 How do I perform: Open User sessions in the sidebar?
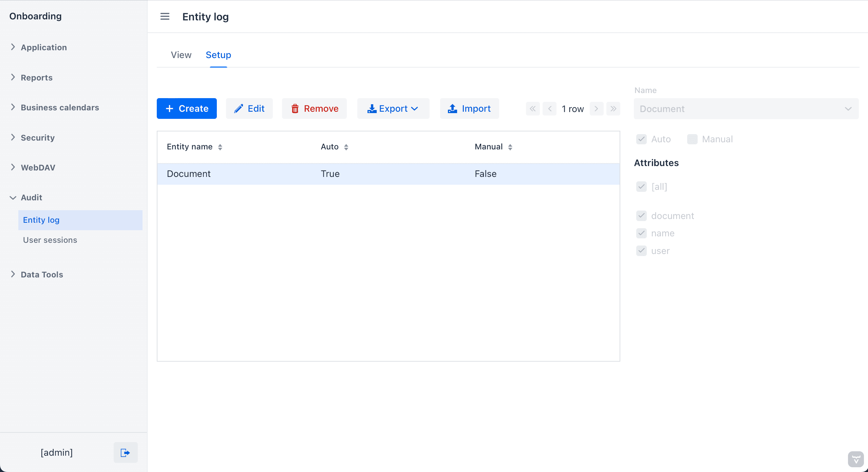point(50,240)
